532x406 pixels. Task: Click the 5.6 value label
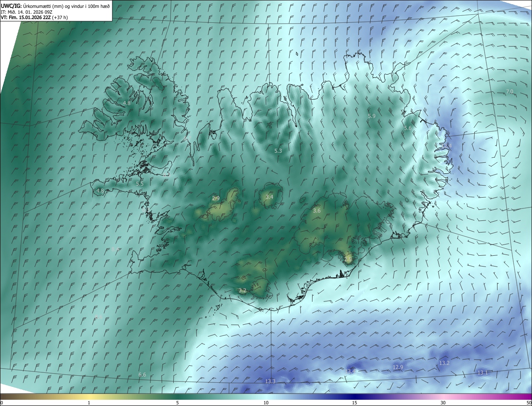[x=408, y=128]
